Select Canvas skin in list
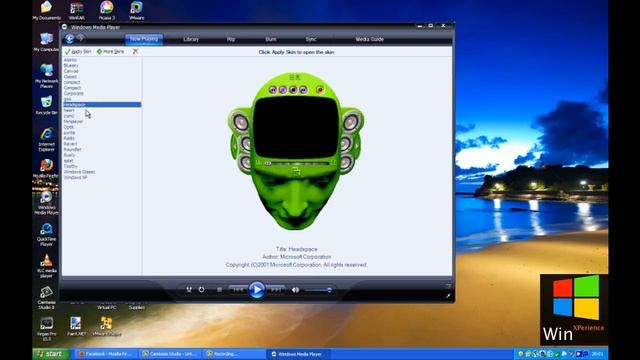The width and height of the screenshot is (640, 360). click(71, 71)
